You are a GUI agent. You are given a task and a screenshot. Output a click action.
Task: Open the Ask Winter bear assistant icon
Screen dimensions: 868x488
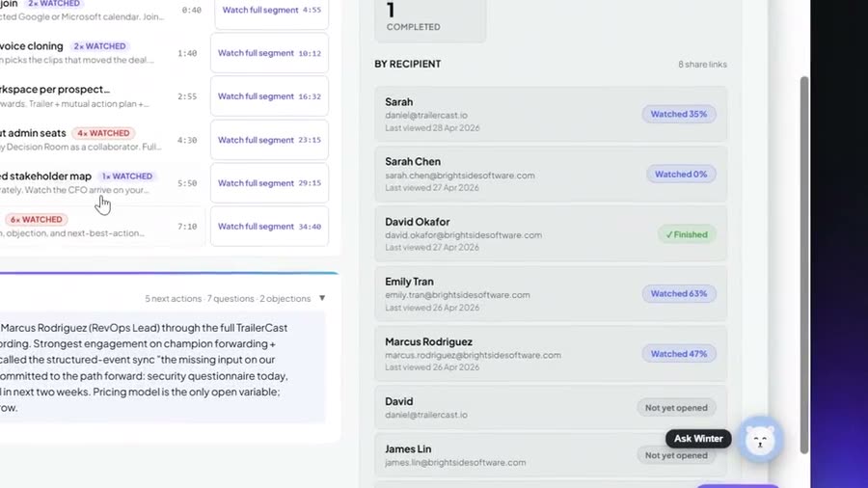click(x=760, y=440)
